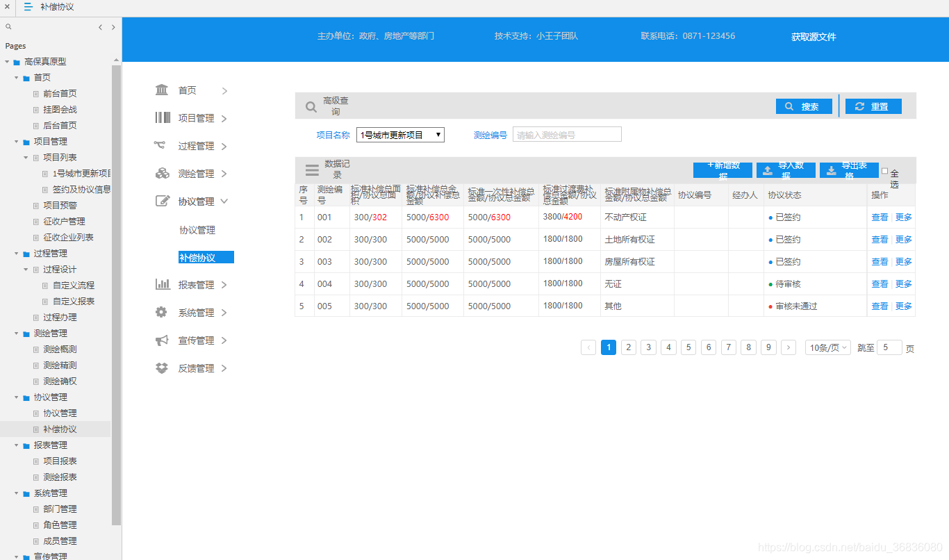Select 角色管理 in the Pages tree

point(60,525)
